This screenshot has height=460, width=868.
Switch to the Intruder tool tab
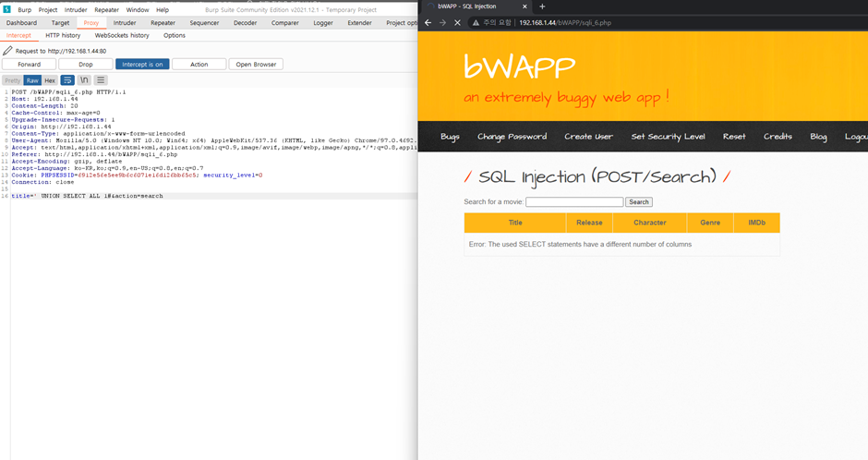(125, 23)
